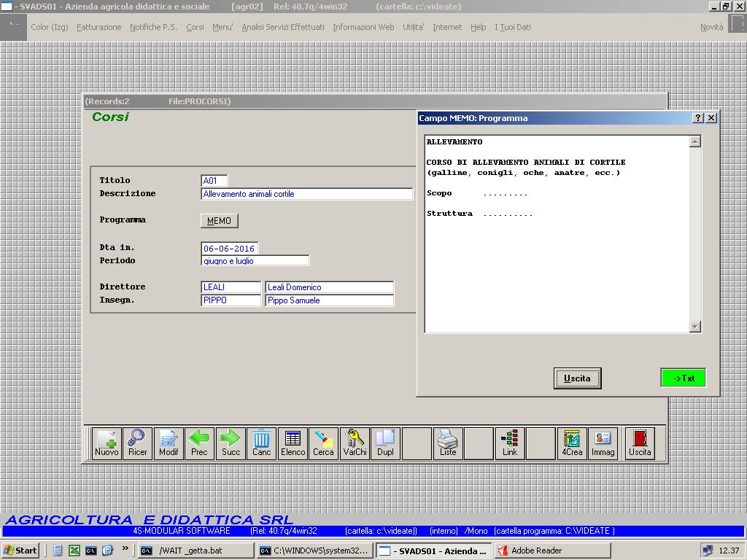Click the Link toolbar icon

(x=510, y=443)
